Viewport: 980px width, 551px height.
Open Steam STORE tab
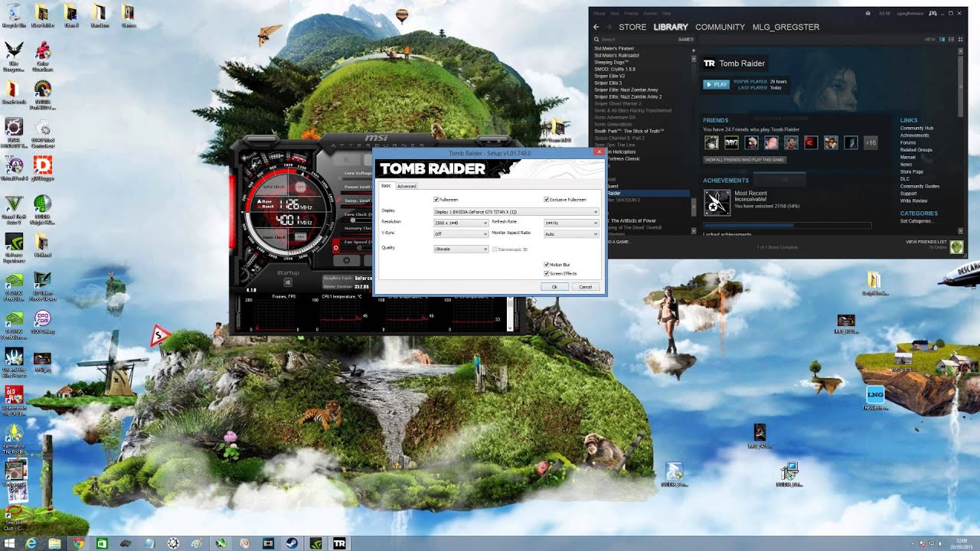[x=632, y=27]
